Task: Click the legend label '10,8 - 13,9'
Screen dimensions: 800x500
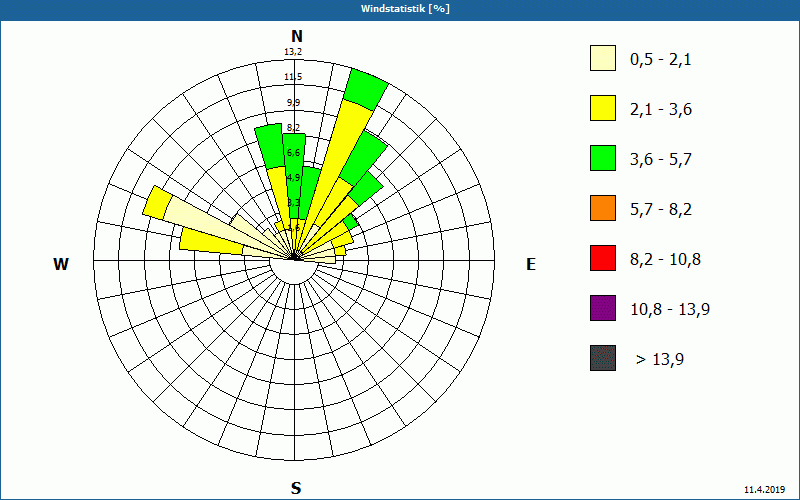Action: (670, 310)
